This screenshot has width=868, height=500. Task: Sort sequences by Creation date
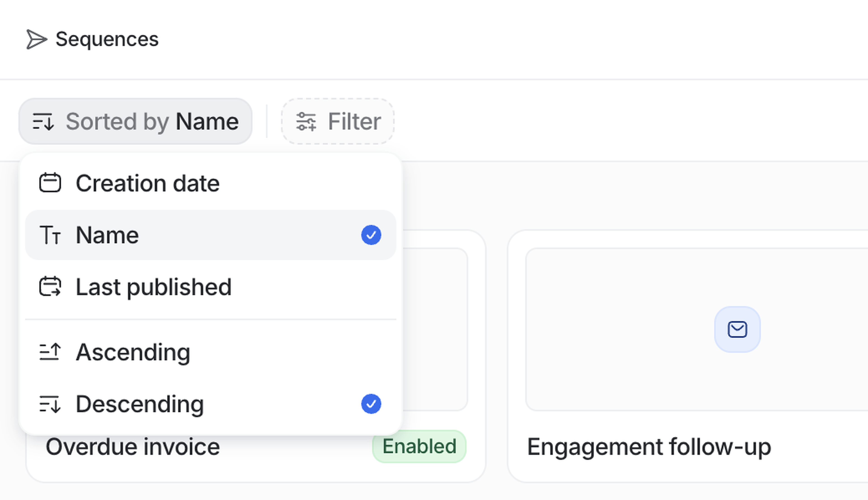pyautogui.click(x=148, y=183)
